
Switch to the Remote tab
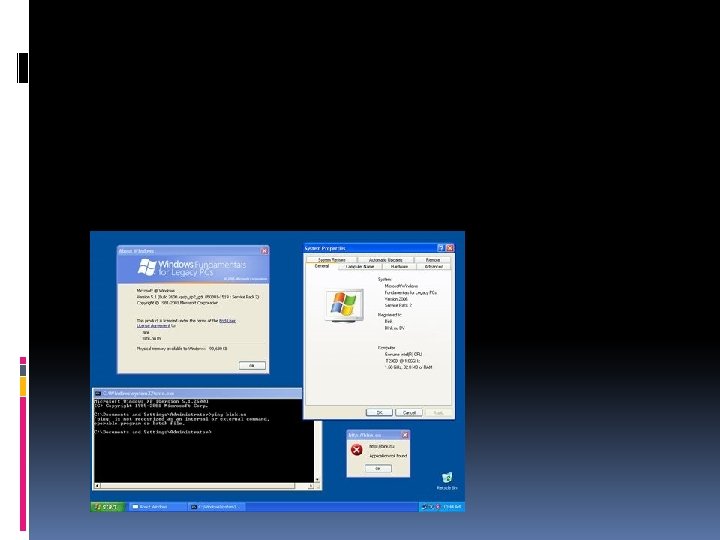click(433, 260)
